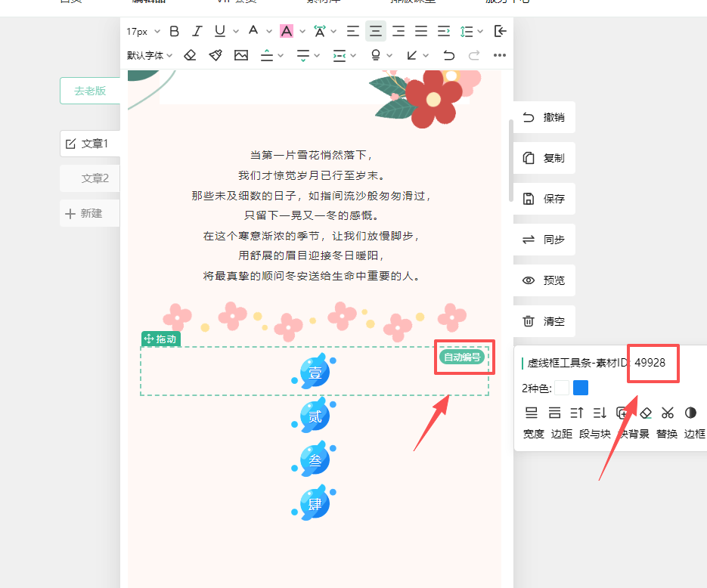Switch to the 文章2 tab
This screenshot has width=707, height=588.
point(90,178)
